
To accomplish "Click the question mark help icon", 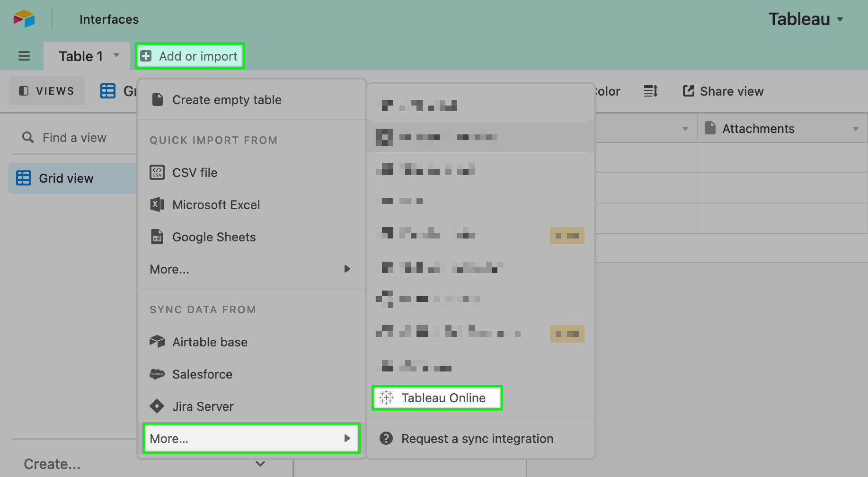I will 386,438.
